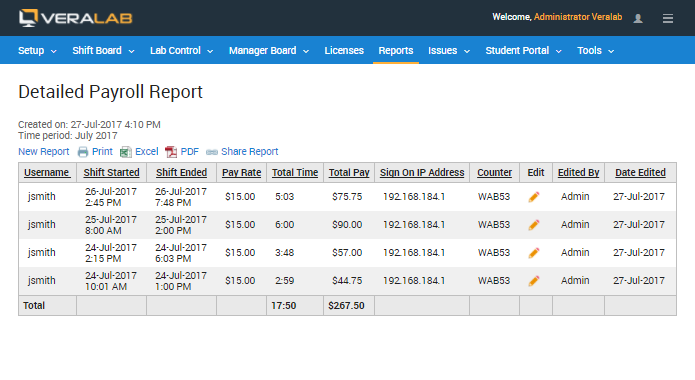The height and width of the screenshot is (380, 695).
Task: Go to the Reports tab
Action: pos(396,51)
